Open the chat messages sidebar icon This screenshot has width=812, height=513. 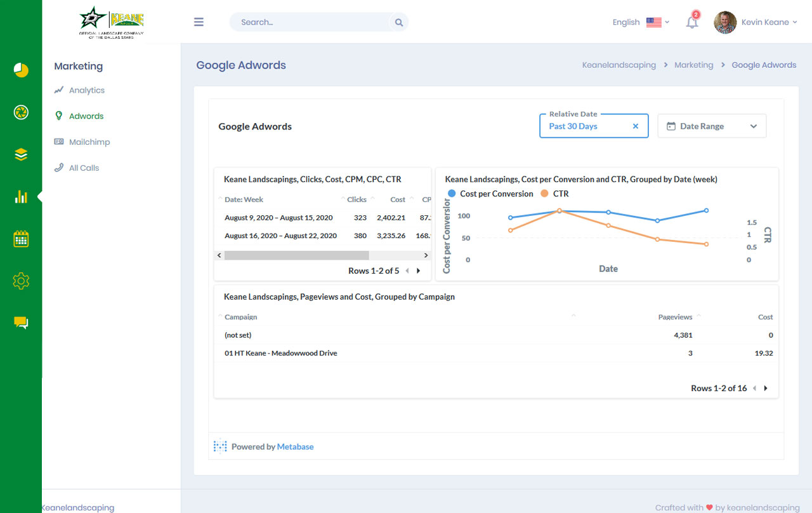tap(21, 323)
